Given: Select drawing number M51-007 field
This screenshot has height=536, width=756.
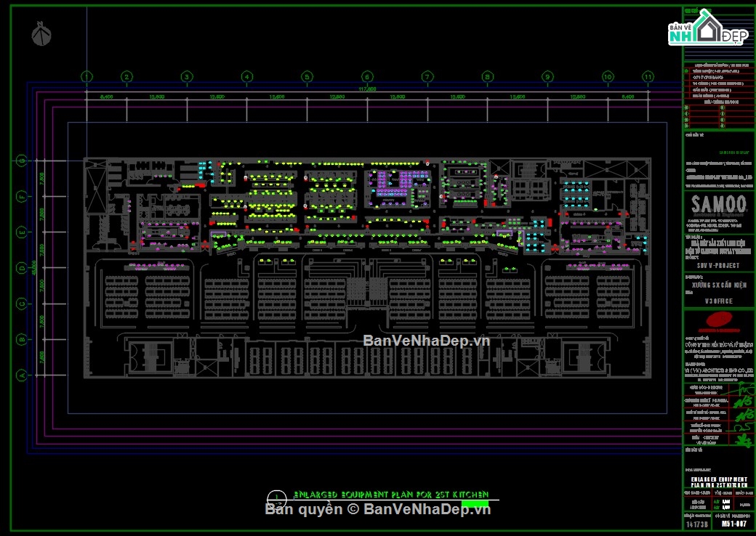Looking at the screenshot, I should [x=734, y=523].
